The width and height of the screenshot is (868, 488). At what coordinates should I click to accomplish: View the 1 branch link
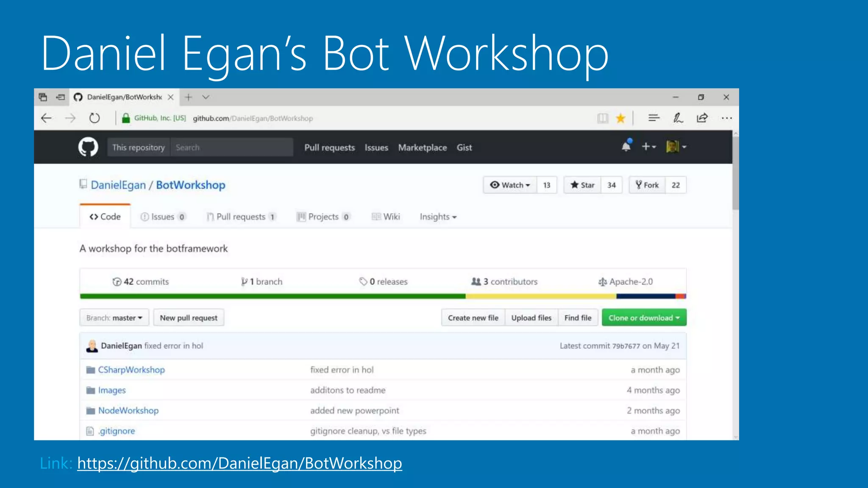click(262, 282)
